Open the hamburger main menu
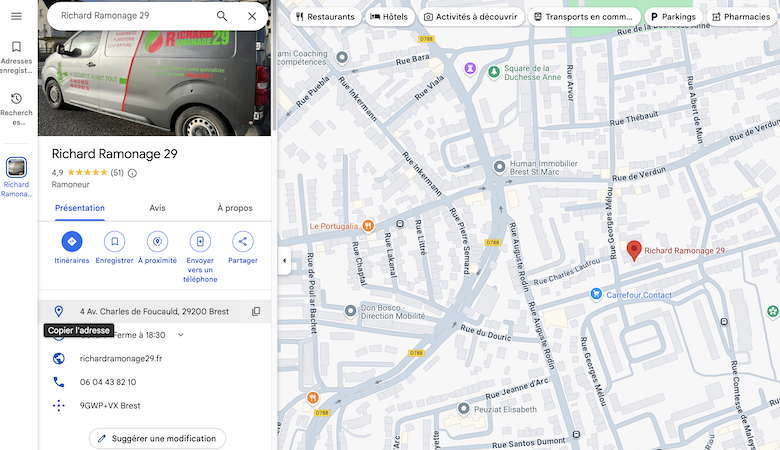 (16, 16)
